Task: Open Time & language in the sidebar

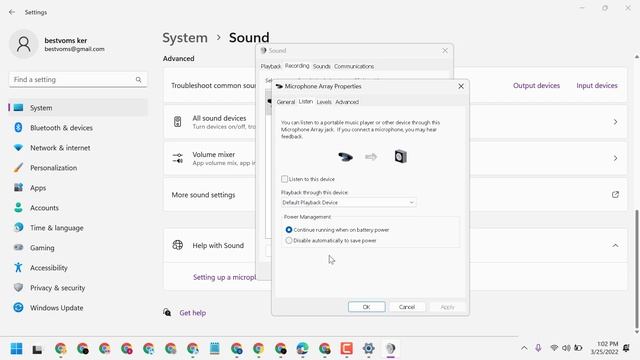Action: coord(78,228)
